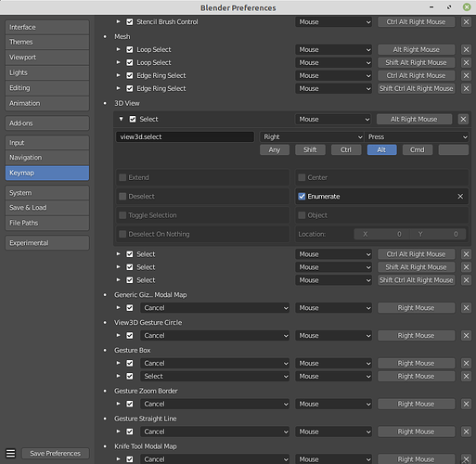The image size is (476, 464).
Task: Remove the expanded view3d.select keymap item
Action: click(463, 119)
